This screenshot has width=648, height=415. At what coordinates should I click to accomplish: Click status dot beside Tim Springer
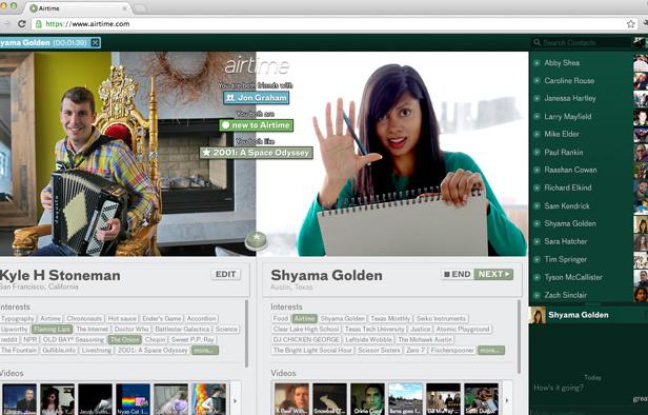[536, 259]
